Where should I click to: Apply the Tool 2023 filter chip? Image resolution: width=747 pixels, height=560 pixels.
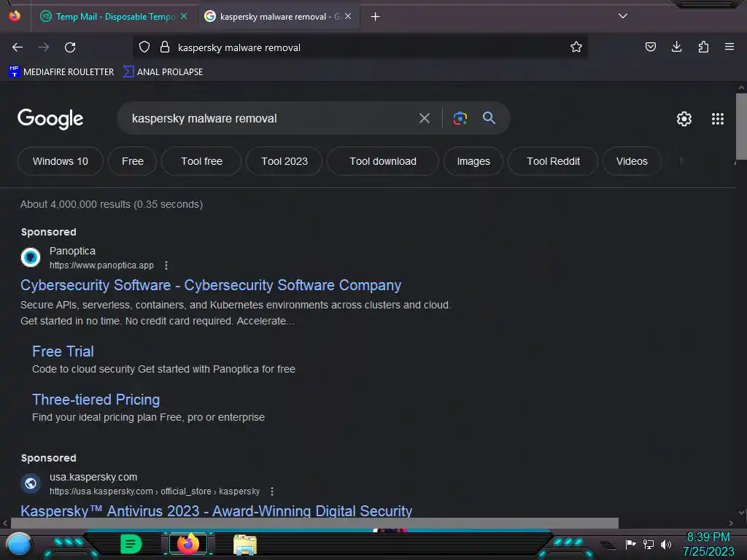[x=285, y=161]
